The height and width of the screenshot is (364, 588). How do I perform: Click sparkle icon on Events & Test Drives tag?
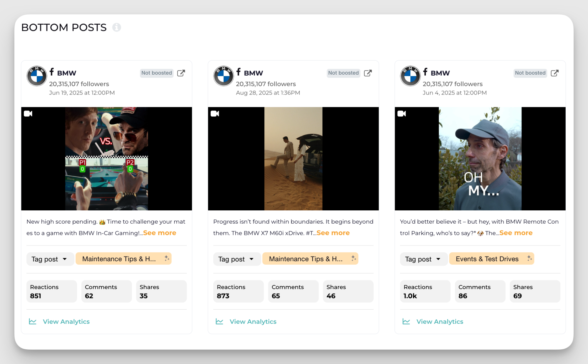tap(529, 258)
